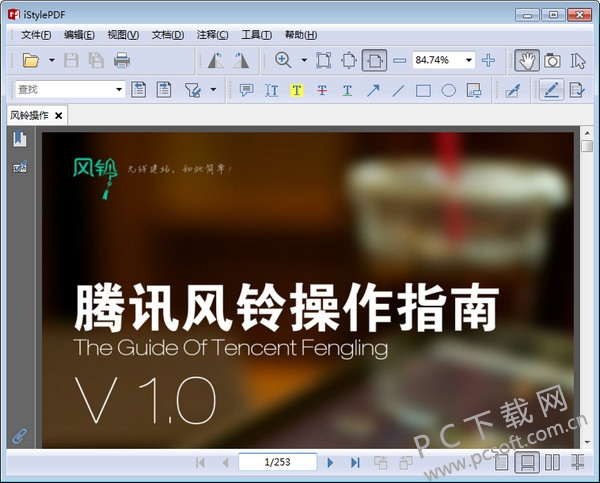Viewport: 600px width, 483px height.
Task: Click the 1/253 page number field
Action: 277,462
